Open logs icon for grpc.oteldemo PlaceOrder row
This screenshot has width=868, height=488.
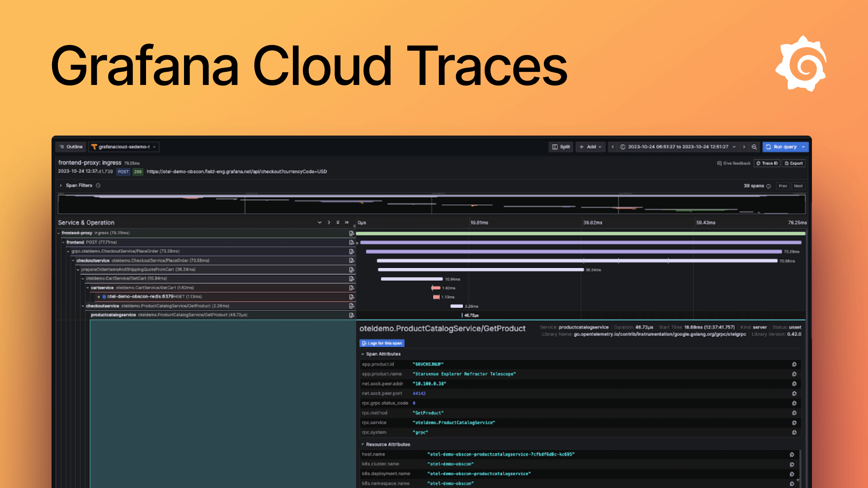[x=351, y=251]
